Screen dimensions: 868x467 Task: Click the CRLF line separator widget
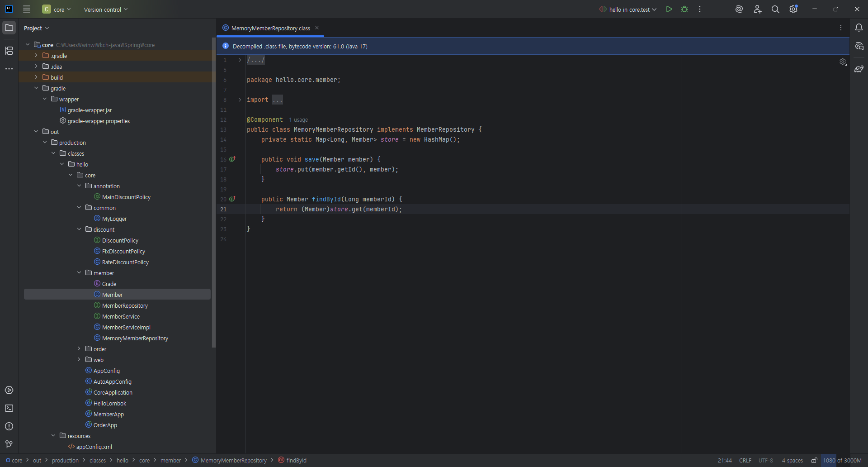(745, 460)
